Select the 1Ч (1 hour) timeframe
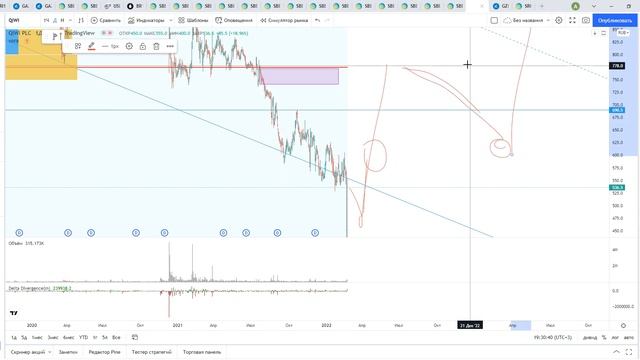Image resolution: width=640 pixels, height=360 pixels. (x=47, y=20)
